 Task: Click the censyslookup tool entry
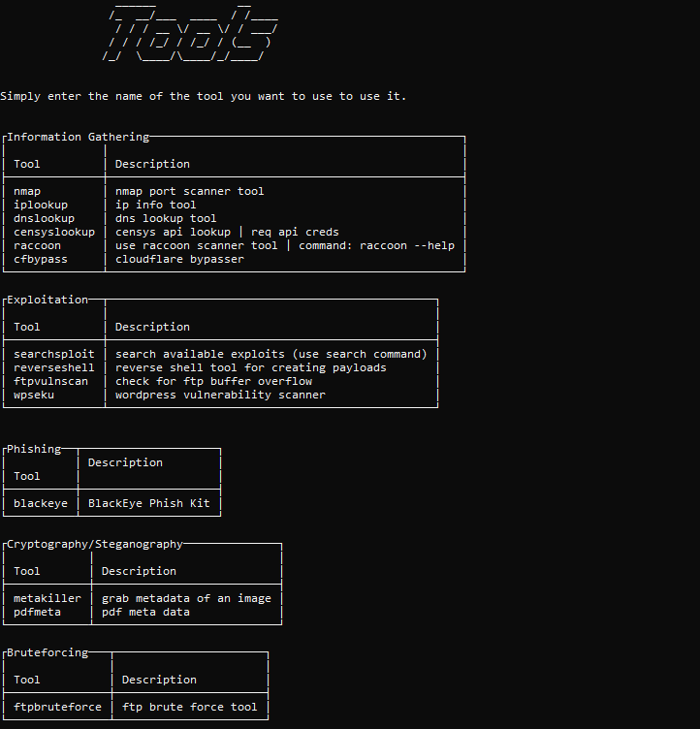(x=54, y=233)
